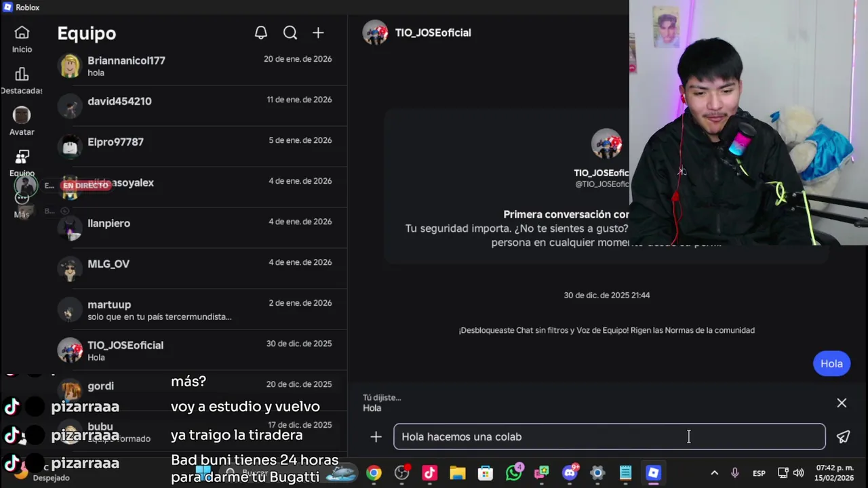
Task: Open Google Chrome from taskbar
Action: click(x=374, y=473)
